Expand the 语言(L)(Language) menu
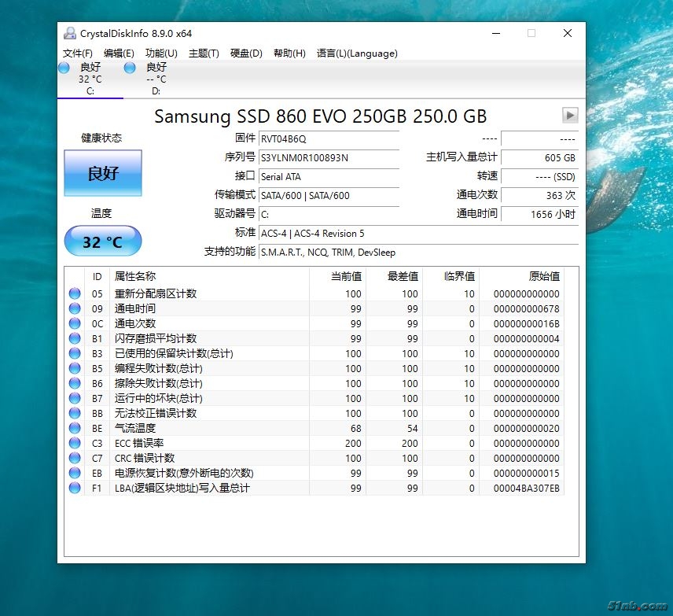The height and width of the screenshot is (616, 673). (357, 53)
